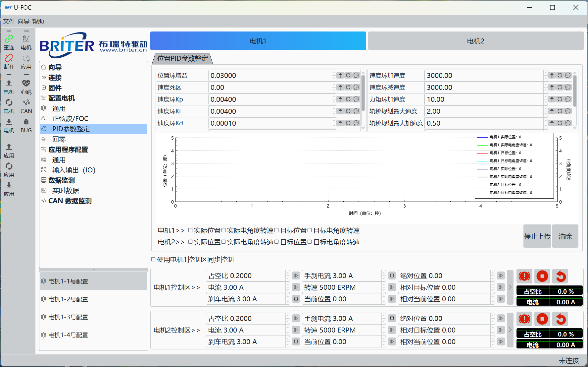The height and width of the screenshot is (367, 588).
Task: Open 正弦波/FOC in the navigation tree
Action: point(70,119)
